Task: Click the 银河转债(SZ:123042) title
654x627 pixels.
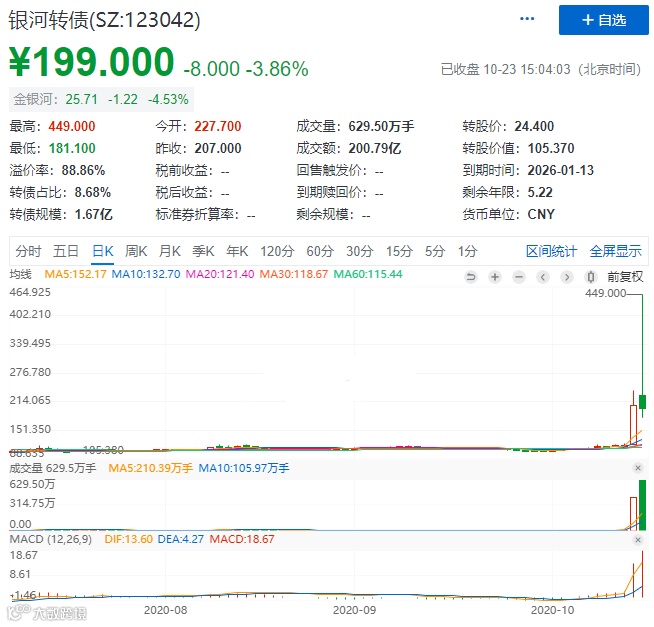Action: [x=105, y=20]
